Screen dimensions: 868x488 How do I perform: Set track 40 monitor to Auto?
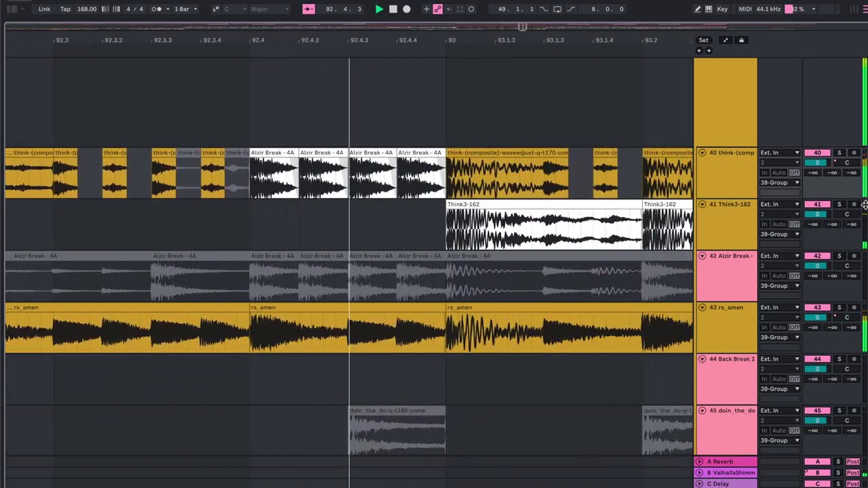click(778, 173)
